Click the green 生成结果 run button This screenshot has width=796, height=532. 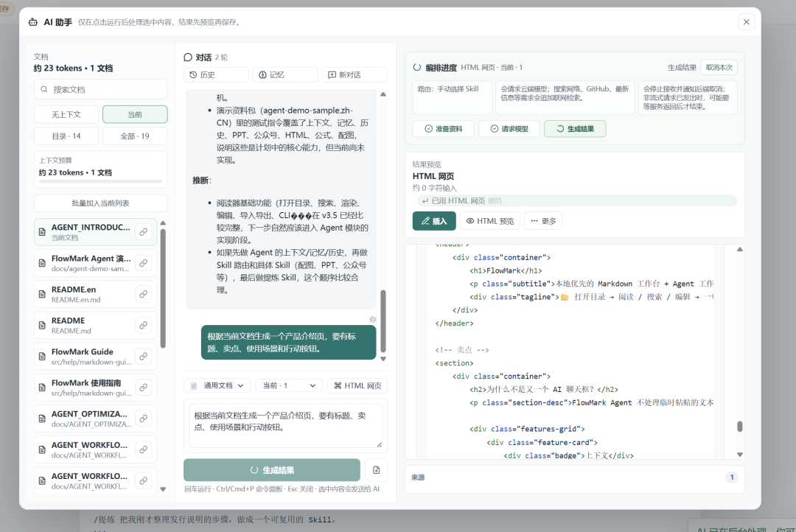[x=271, y=470]
